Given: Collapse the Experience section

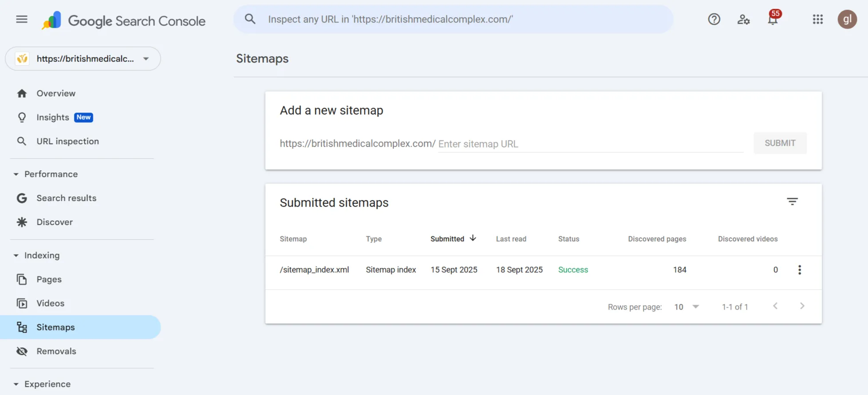Looking at the screenshot, I should click(x=16, y=384).
